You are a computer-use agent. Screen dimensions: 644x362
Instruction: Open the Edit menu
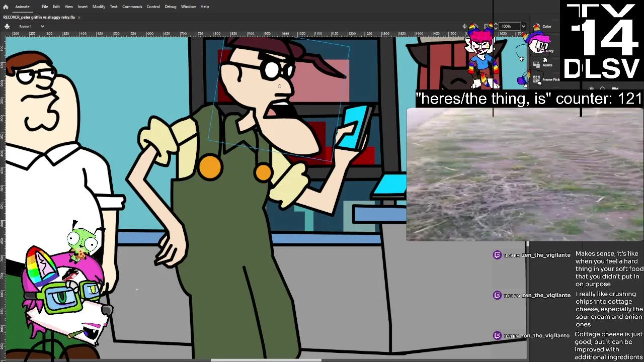click(x=56, y=7)
